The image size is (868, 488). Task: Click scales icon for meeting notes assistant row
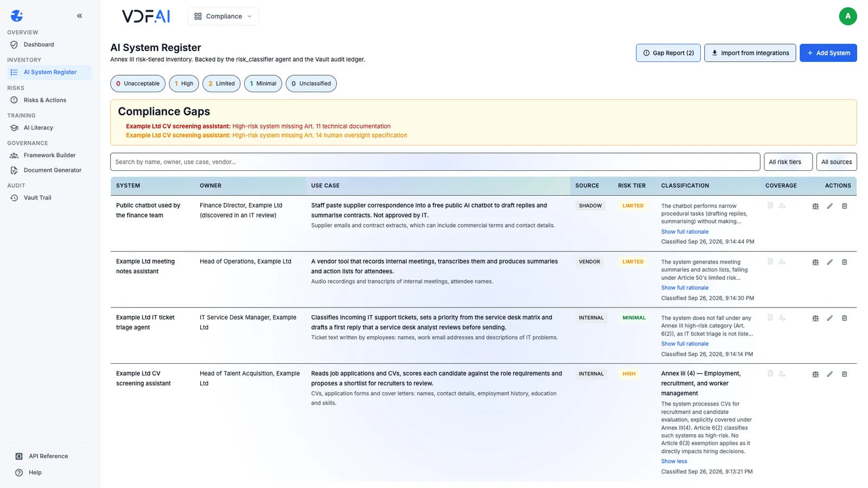pos(815,262)
